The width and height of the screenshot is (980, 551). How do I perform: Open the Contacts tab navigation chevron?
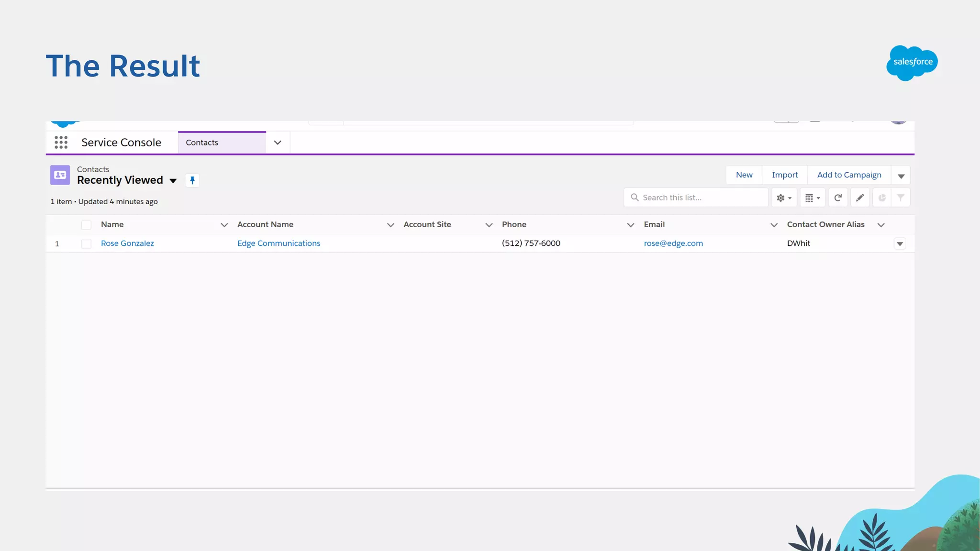pos(278,143)
